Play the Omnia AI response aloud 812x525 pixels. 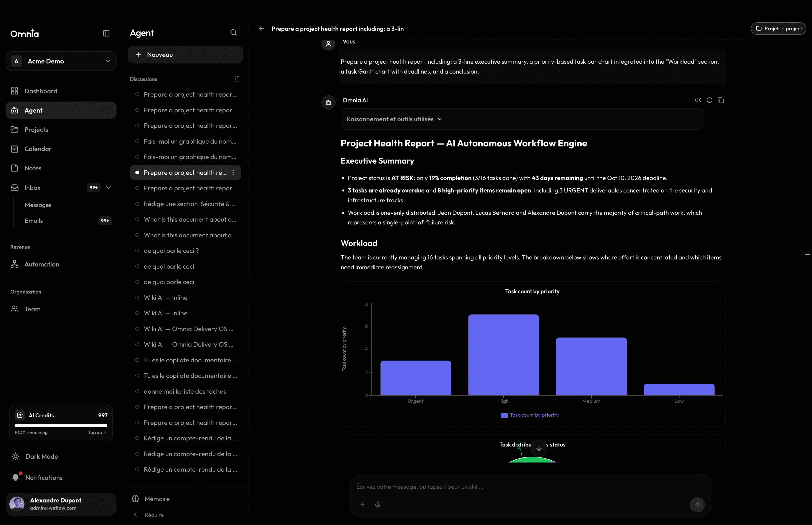click(x=698, y=100)
